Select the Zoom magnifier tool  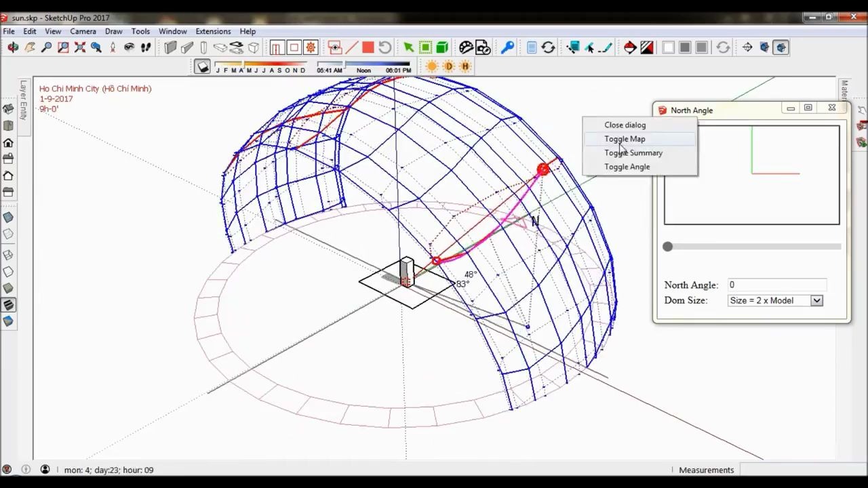(x=47, y=47)
